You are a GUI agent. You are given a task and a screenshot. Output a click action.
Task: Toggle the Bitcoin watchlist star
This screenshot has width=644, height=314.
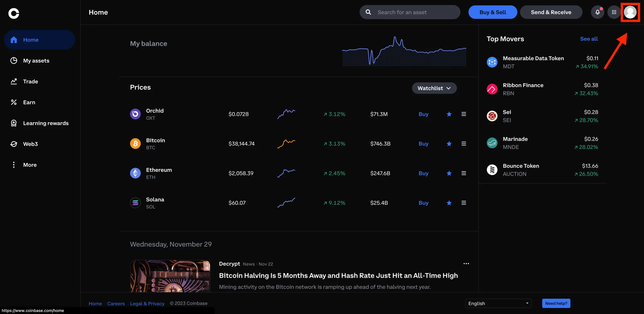click(449, 144)
